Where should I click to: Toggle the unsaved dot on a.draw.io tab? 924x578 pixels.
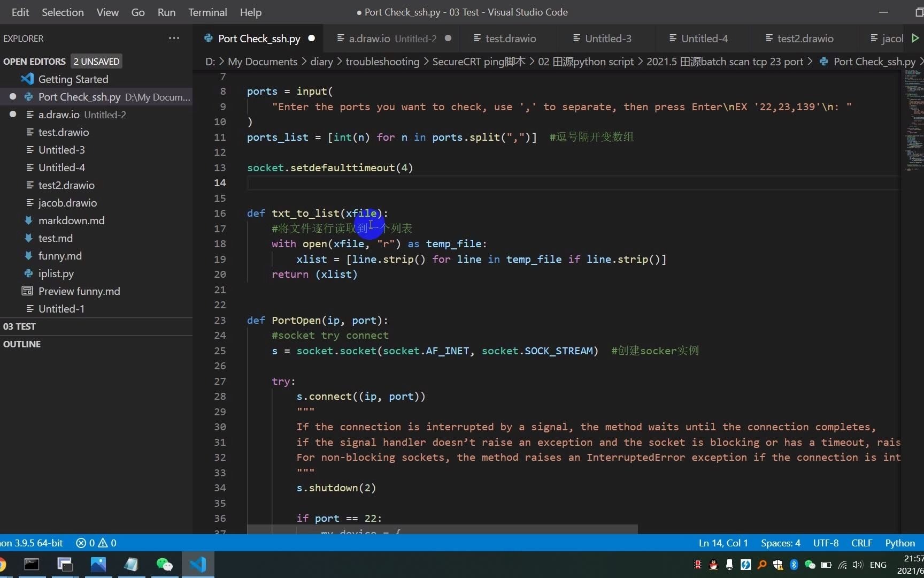(x=449, y=38)
